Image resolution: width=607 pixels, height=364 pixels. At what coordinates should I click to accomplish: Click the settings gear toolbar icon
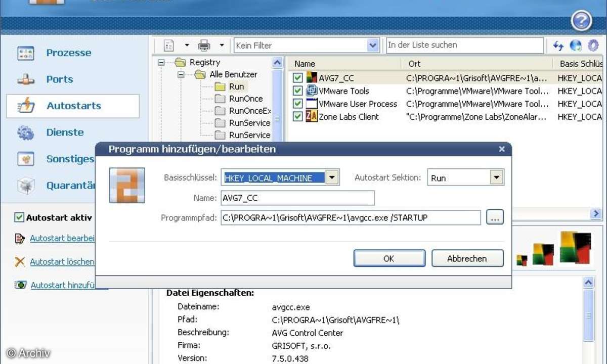click(592, 45)
